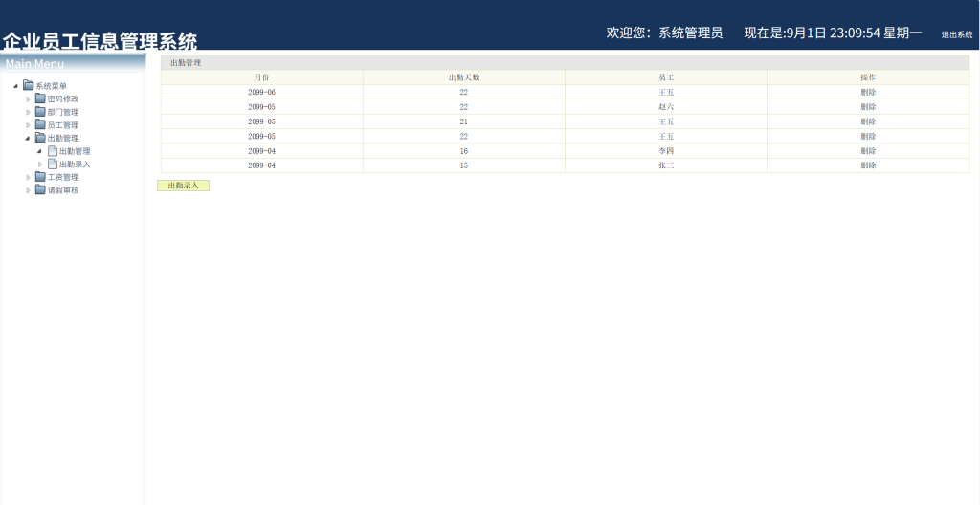Click the attendance days value 16

(464, 150)
